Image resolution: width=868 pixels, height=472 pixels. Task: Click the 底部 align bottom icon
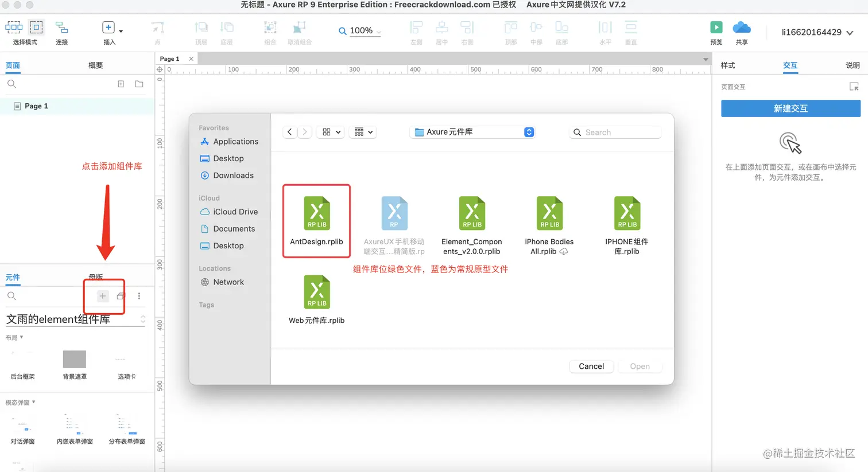pyautogui.click(x=561, y=27)
